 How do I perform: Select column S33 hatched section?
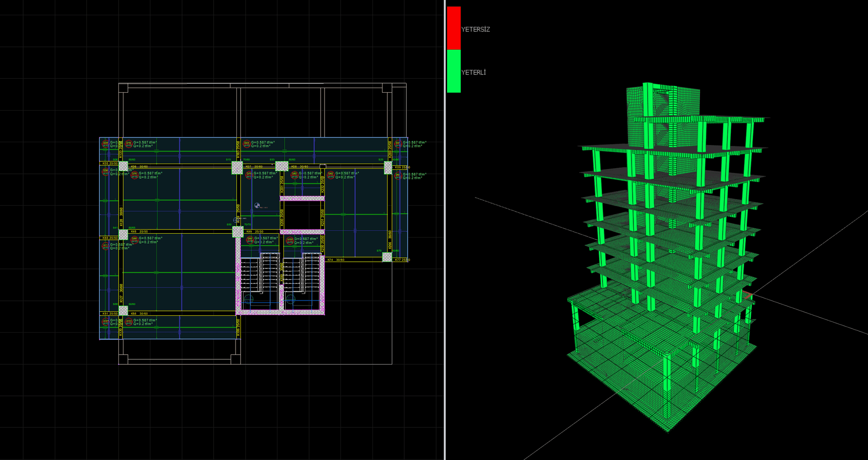(x=282, y=166)
